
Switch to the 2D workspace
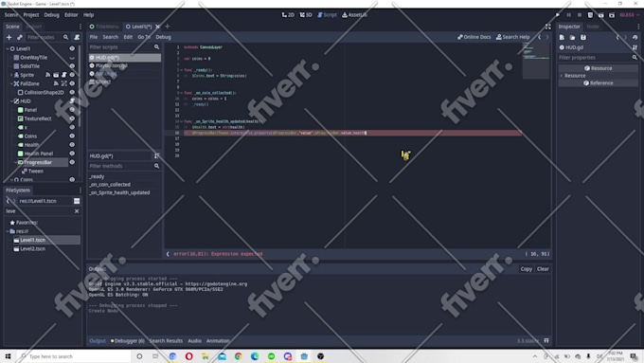pos(288,15)
